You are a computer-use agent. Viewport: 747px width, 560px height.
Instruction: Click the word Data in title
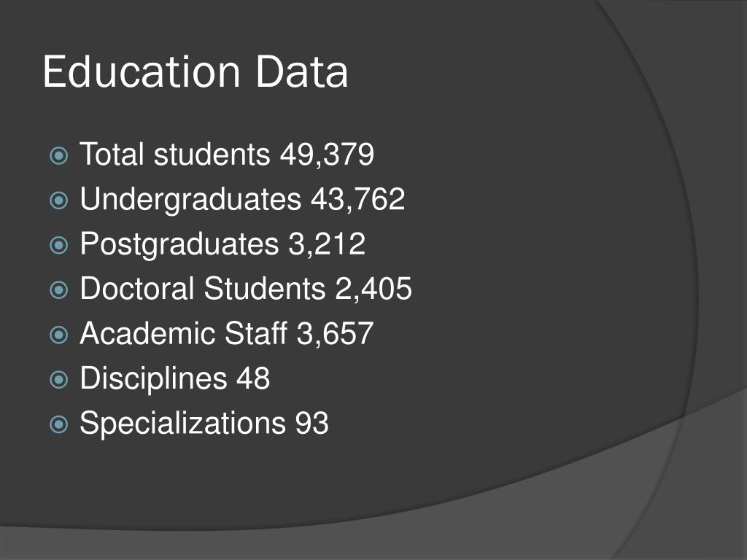coord(302,71)
